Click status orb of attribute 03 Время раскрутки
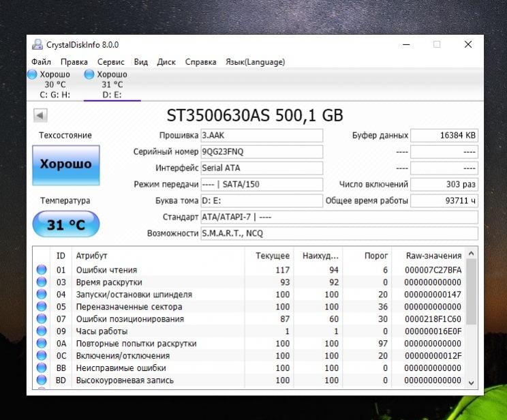Image resolution: width=507 pixels, height=420 pixels. 42,282
